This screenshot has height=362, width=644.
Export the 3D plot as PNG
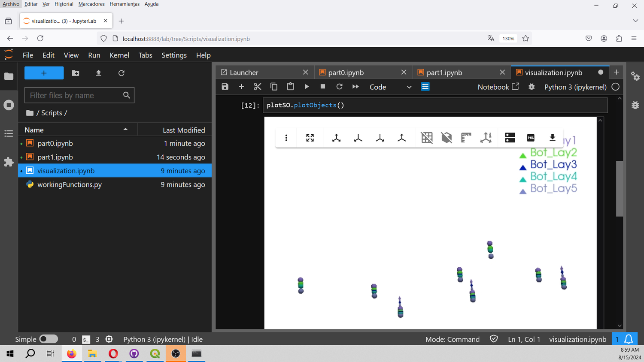click(x=530, y=138)
